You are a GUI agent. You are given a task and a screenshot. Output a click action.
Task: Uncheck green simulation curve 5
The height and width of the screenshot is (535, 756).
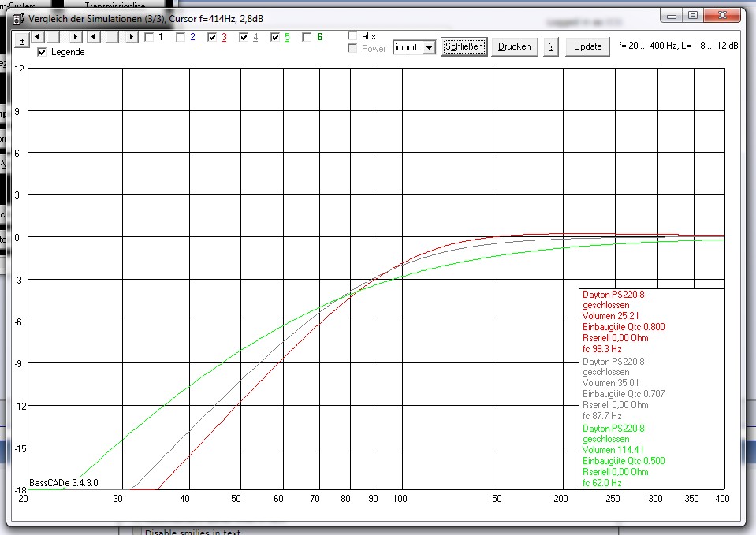coord(275,37)
